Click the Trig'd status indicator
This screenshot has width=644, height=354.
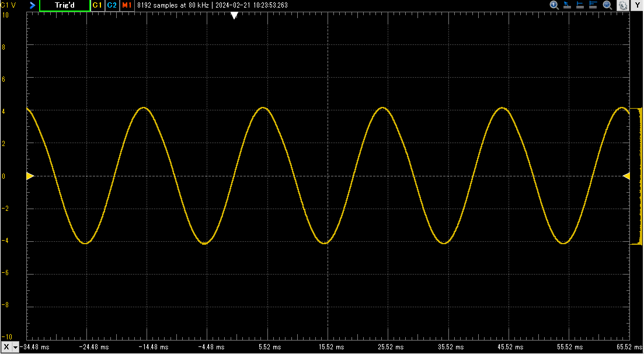click(x=64, y=5)
